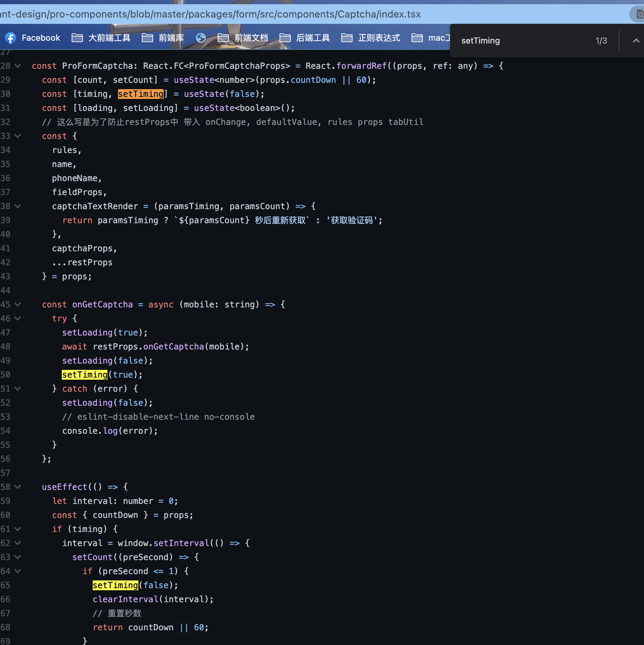Collapse the catch block at line 51
Screen dimensions: 644x645
[x=18, y=389]
